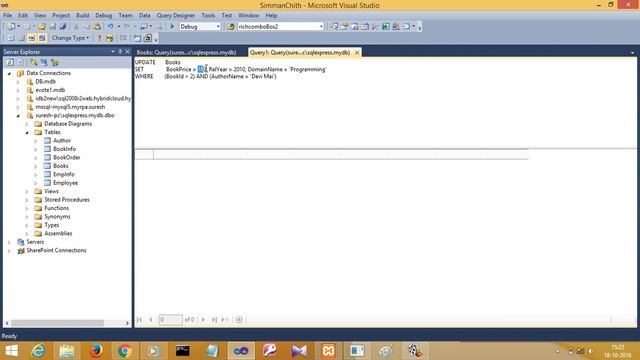Click the New Project toolbar icon
Image resolution: width=640 pixels, height=360 pixels.
point(11,27)
